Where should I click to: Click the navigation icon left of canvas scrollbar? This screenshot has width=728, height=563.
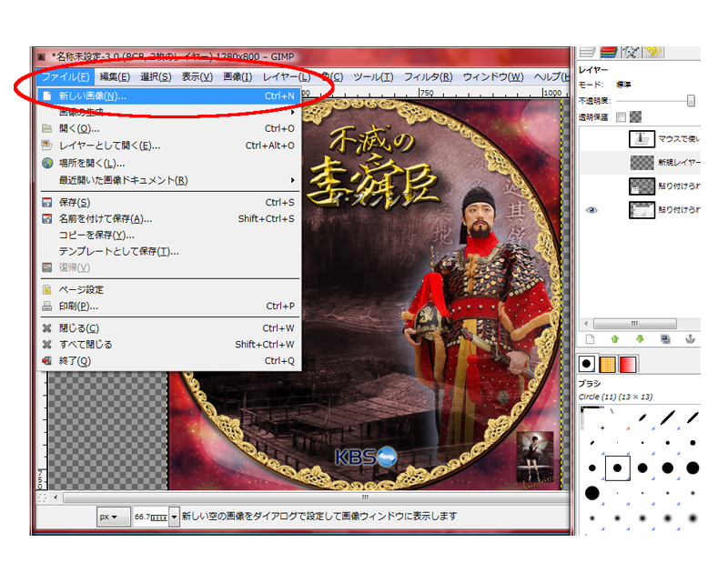42,498
